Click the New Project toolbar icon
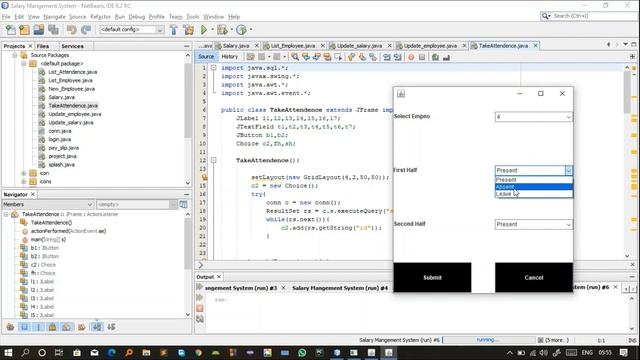 coord(24,29)
